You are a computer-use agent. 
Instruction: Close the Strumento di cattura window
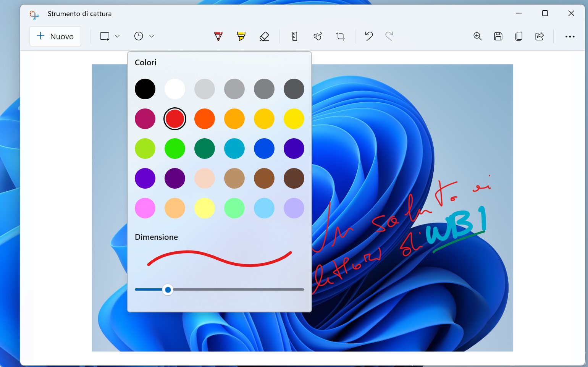571,13
